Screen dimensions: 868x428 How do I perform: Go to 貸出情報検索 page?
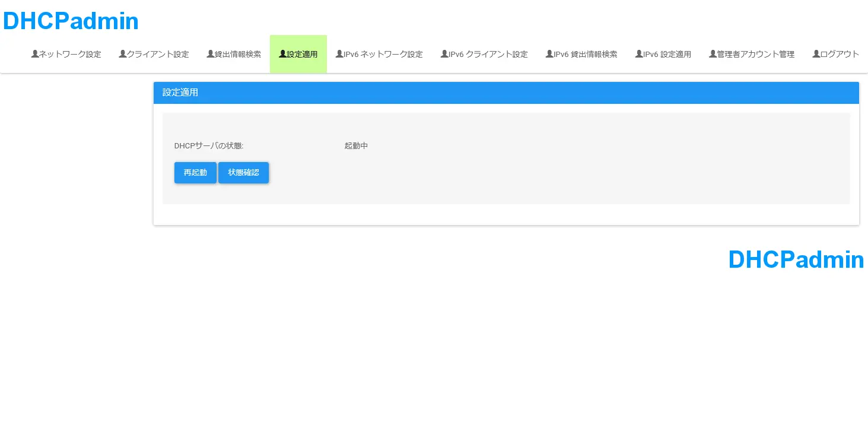pyautogui.click(x=234, y=54)
